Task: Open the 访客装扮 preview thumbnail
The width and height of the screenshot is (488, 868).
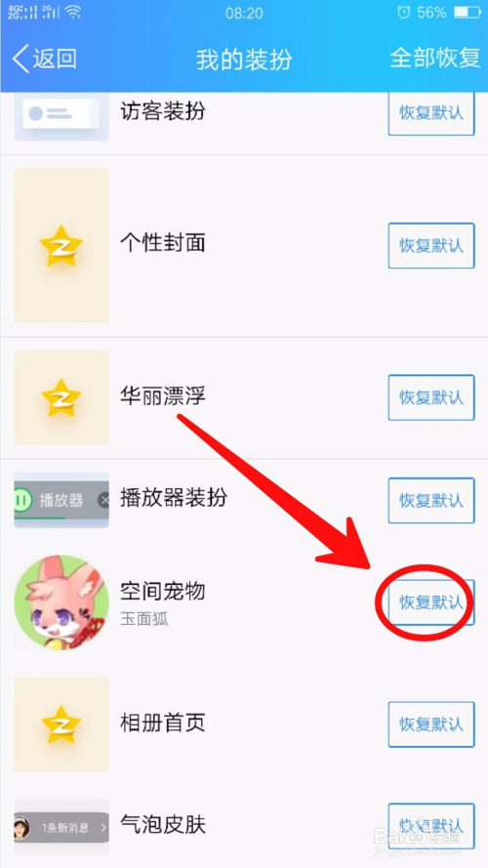Action: coord(61,115)
